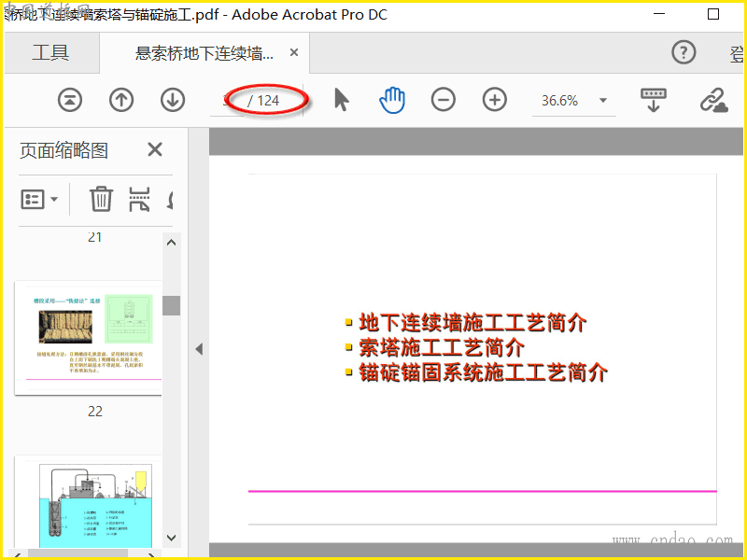The width and height of the screenshot is (747, 560).
Task: Share link via cloud icon
Action: pyautogui.click(x=714, y=100)
